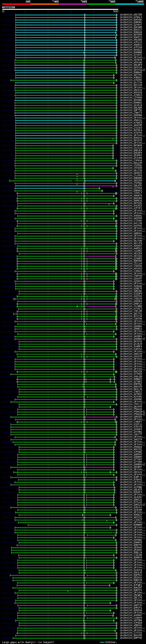
Task: Click the UniRef100_A7E3T8 label
Action: pyautogui.click(x=131, y=427)
